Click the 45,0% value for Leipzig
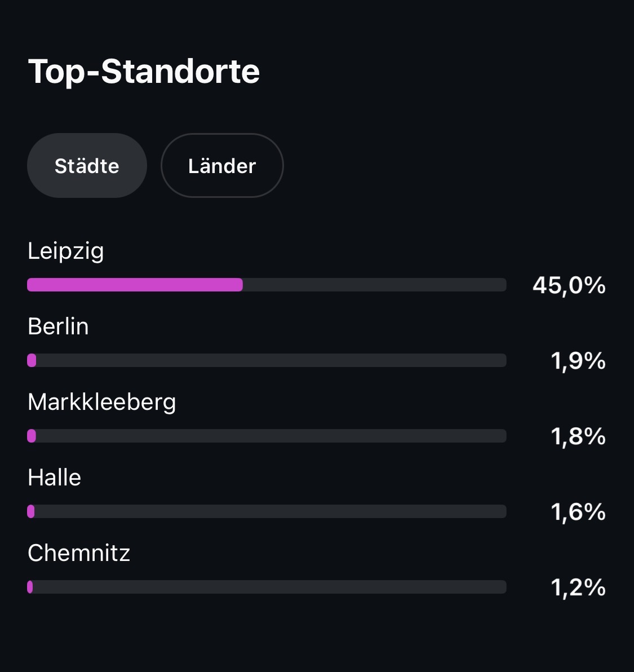The height and width of the screenshot is (672, 634). pyautogui.click(x=569, y=285)
